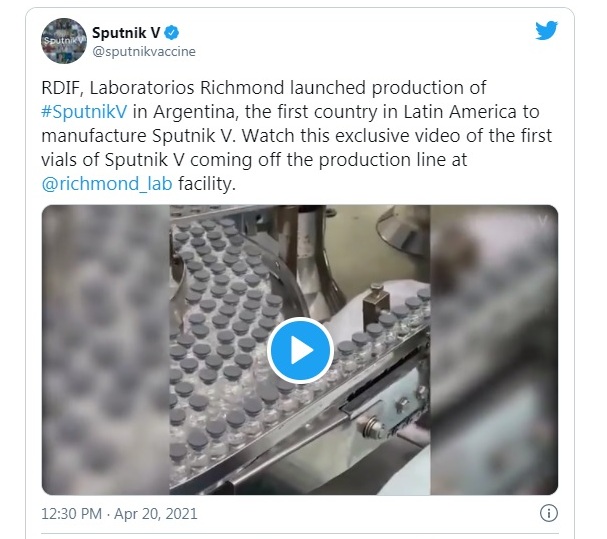Click the blurred right side of the video
Viewport: 607px width, 539px height.
[x=494, y=350]
